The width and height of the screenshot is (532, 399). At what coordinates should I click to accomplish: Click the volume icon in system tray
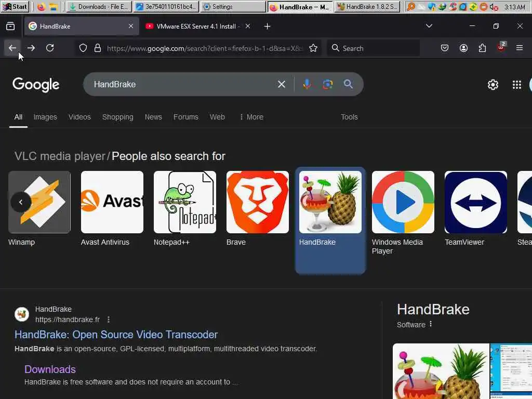click(x=494, y=7)
